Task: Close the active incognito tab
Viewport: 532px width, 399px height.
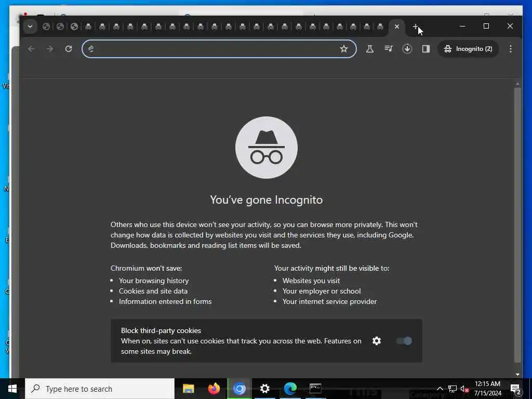Action: [396, 26]
